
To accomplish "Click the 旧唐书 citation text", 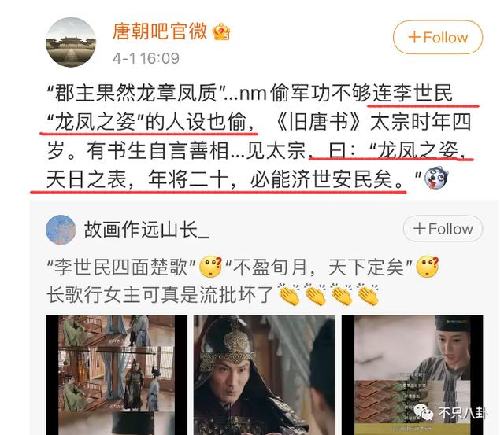I will 321,122.
